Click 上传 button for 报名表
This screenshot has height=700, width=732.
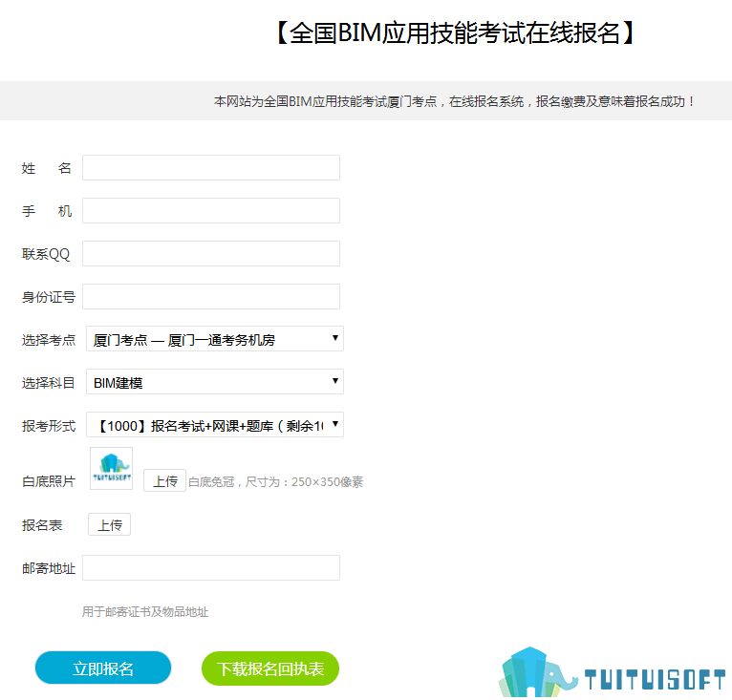[109, 524]
